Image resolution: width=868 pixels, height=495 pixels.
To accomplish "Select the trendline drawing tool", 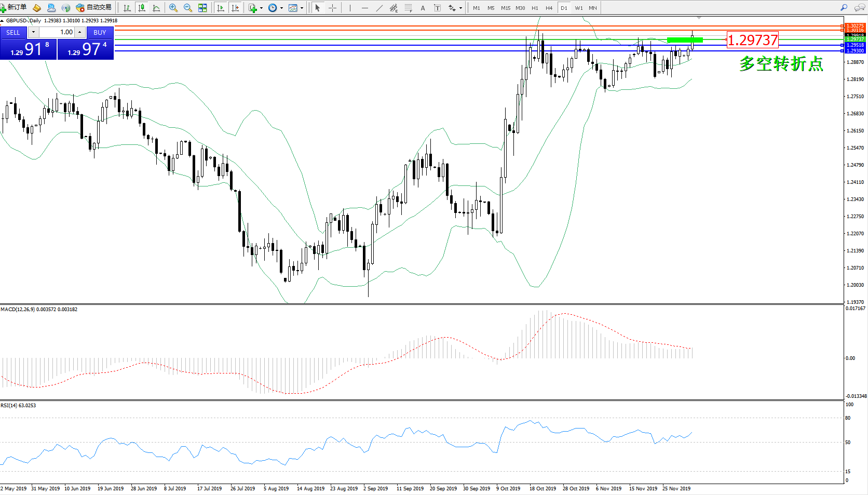I will tap(379, 8).
